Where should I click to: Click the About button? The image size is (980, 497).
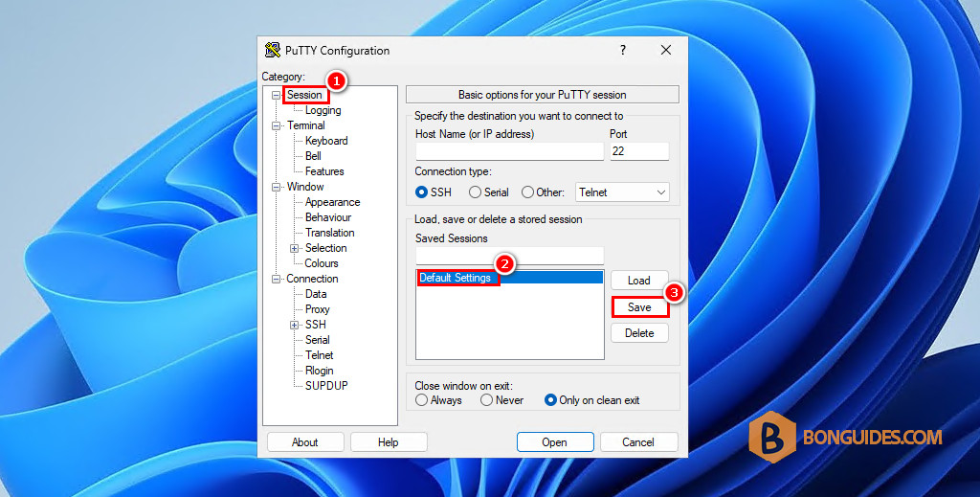click(305, 442)
